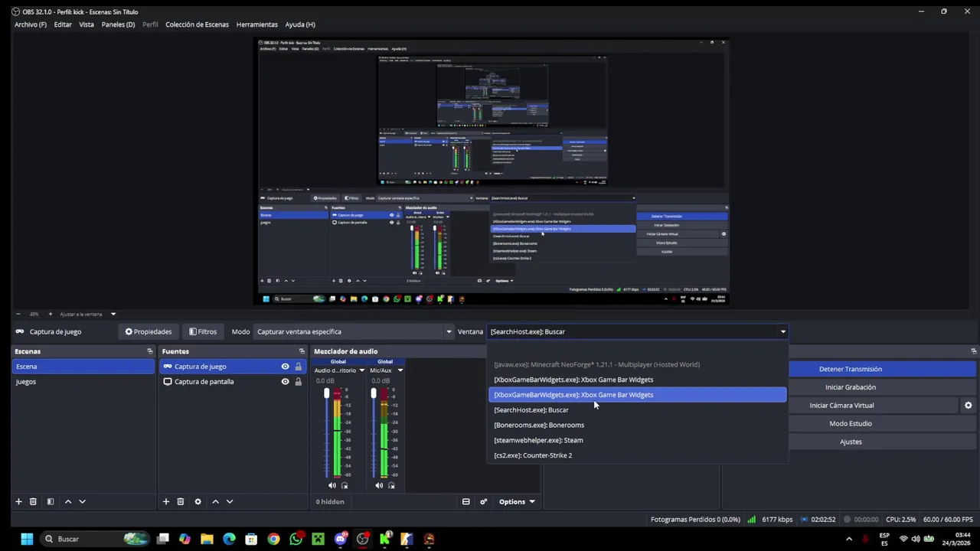Move source down in Fuentes list

[229, 501]
